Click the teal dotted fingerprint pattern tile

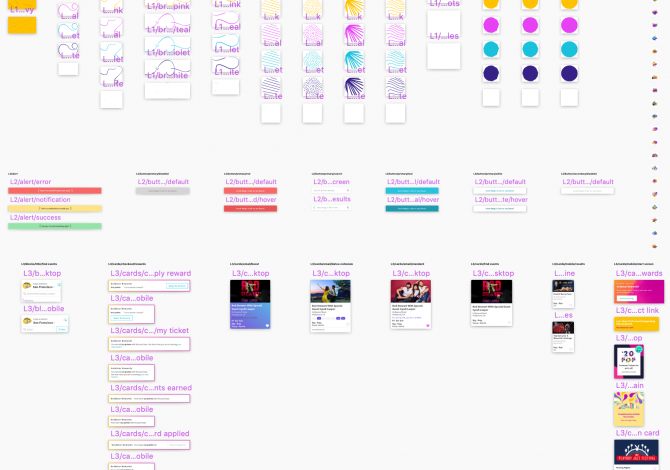click(x=312, y=61)
